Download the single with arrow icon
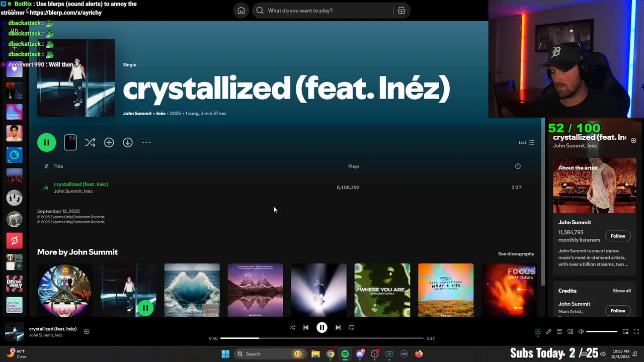The image size is (644, 362). (128, 142)
